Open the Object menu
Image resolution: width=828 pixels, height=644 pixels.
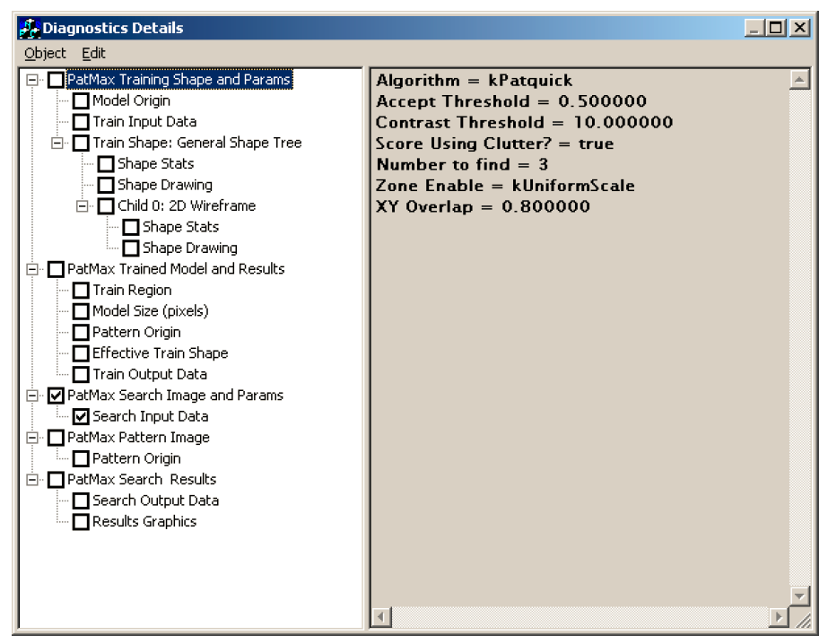tap(45, 54)
